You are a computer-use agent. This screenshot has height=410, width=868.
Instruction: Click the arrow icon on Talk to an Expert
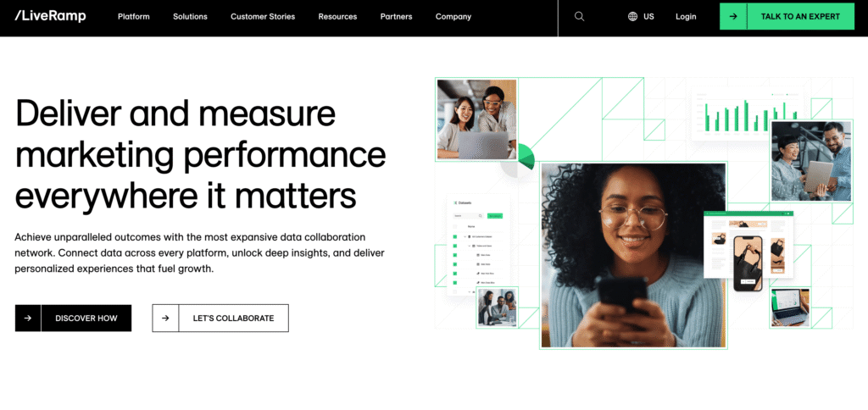(x=733, y=17)
